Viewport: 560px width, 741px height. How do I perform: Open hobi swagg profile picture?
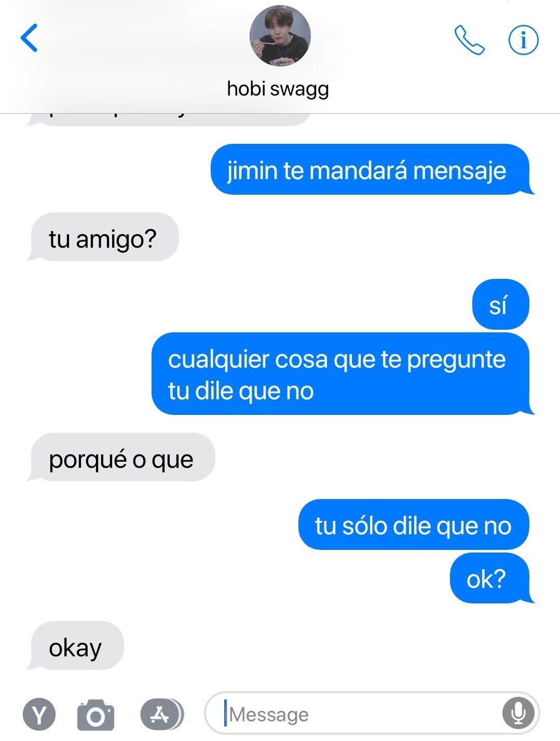click(x=280, y=36)
